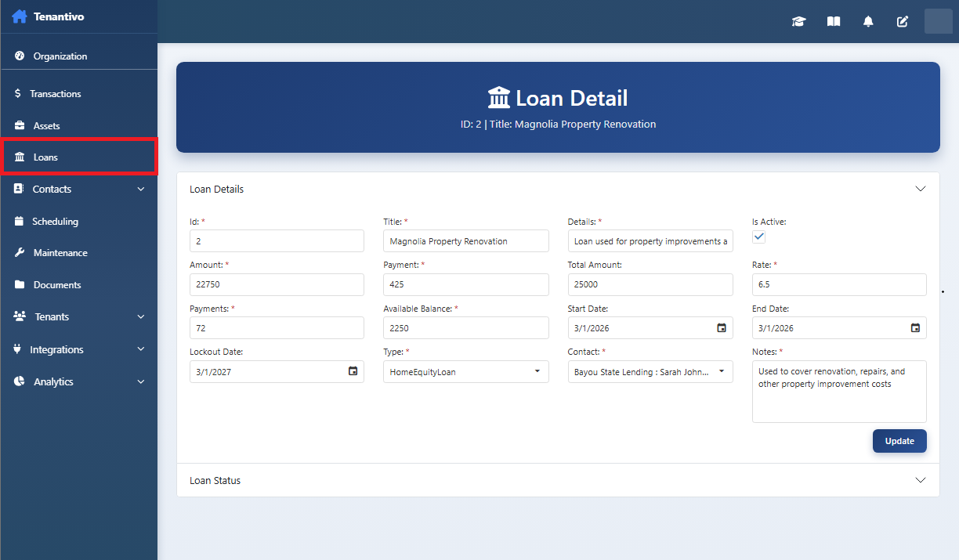The width and height of the screenshot is (959, 560).
Task: Click the Integrations plug icon
Action: click(18, 349)
